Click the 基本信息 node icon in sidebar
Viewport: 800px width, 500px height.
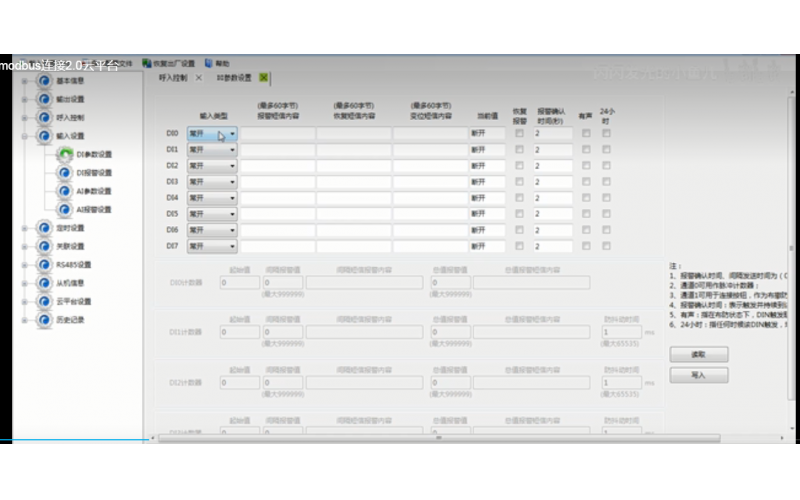(44, 81)
